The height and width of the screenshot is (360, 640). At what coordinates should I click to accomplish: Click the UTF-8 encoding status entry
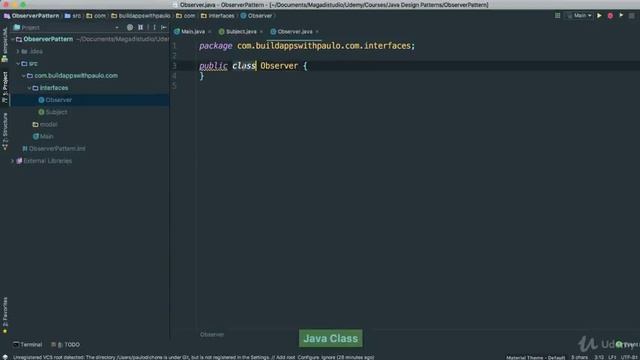pos(629,357)
